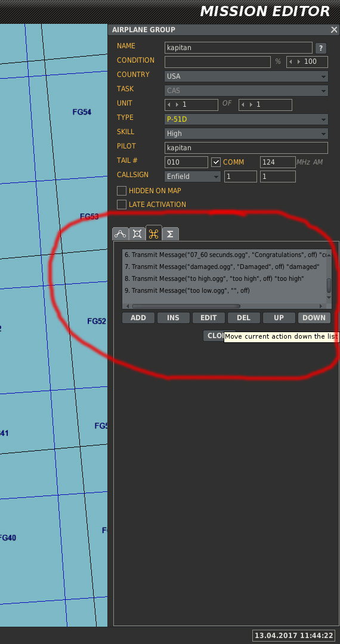This screenshot has width=340, height=644.
Task: Decrease the OF unit count
Action: click(243, 105)
